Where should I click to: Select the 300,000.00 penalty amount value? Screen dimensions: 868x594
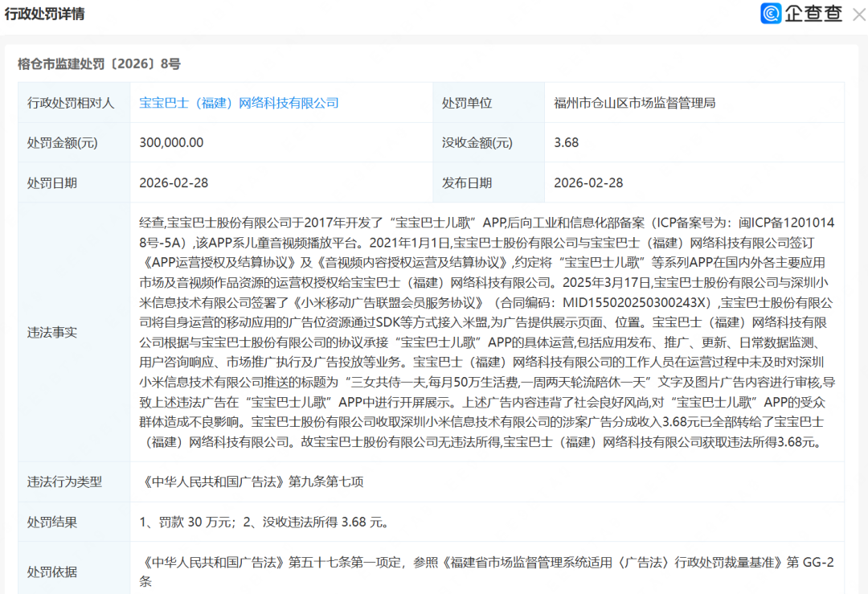click(x=172, y=143)
